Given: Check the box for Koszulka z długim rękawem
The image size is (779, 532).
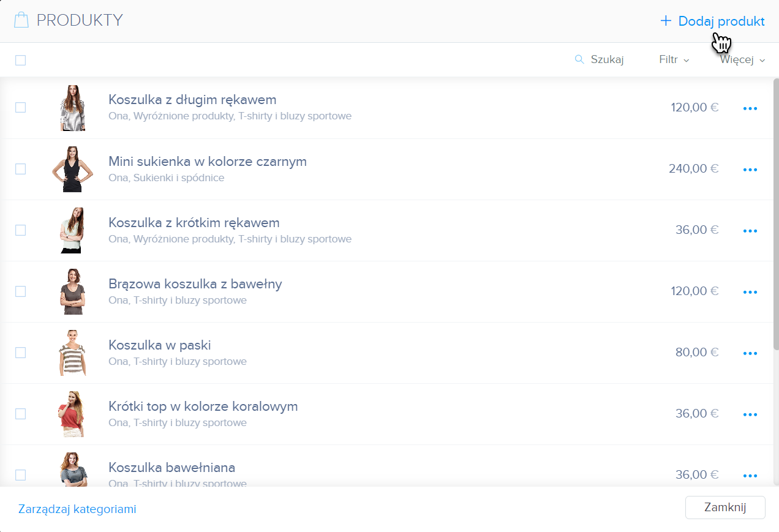Looking at the screenshot, I should 20,108.
